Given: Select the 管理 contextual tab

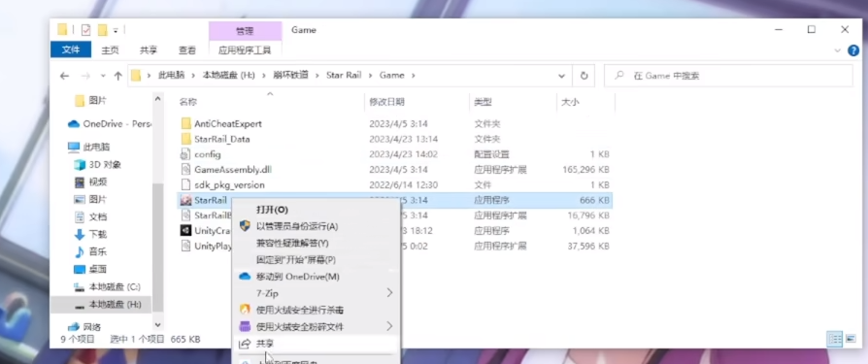Looking at the screenshot, I should tap(245, 31).
